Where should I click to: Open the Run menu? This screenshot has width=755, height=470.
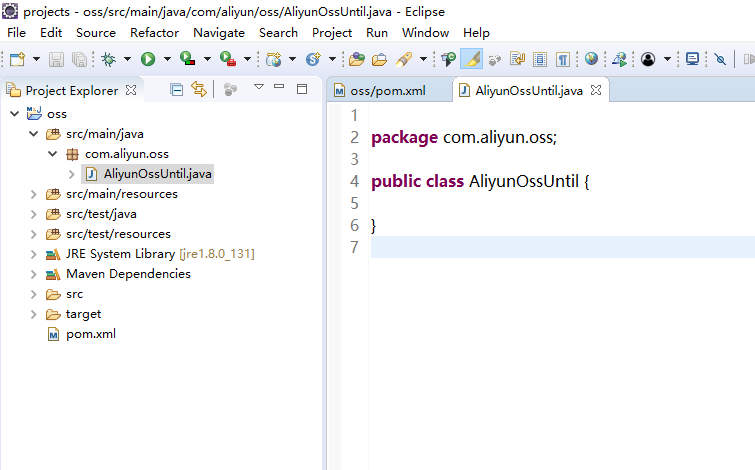[377, 33]
